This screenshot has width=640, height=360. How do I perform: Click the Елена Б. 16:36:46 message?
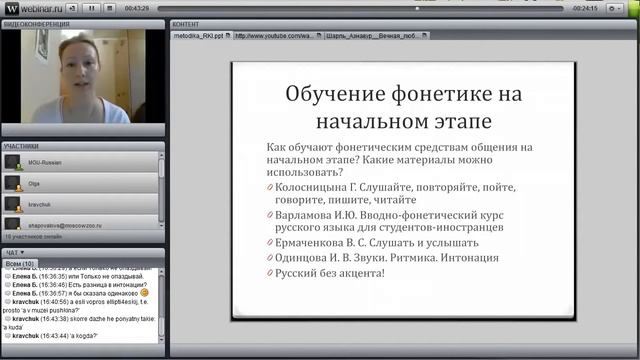[x=76, y=284]
